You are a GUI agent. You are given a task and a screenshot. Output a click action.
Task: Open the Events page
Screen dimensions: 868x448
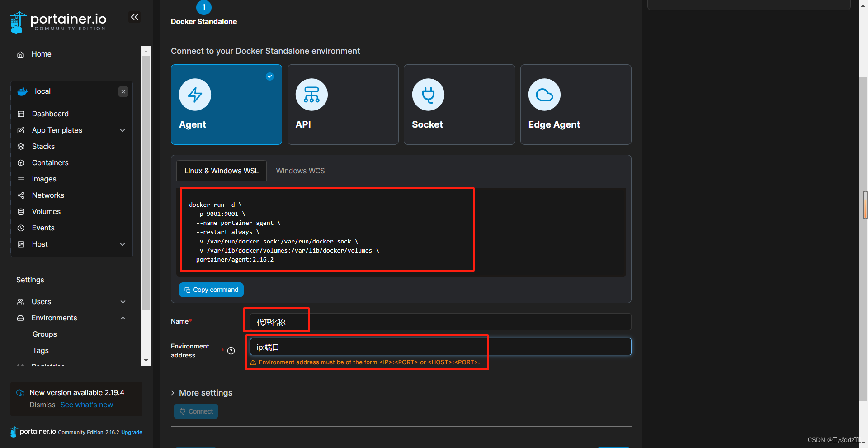click(x=43, y=228)
